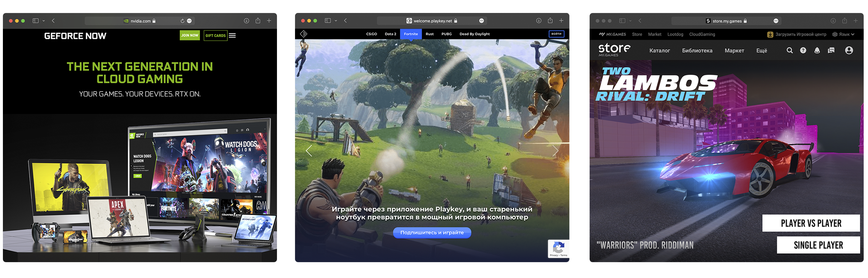Viewport: 868px width, 278px height.
Task: Click the GIFT CARDS button
Action: tap(215, 36)
